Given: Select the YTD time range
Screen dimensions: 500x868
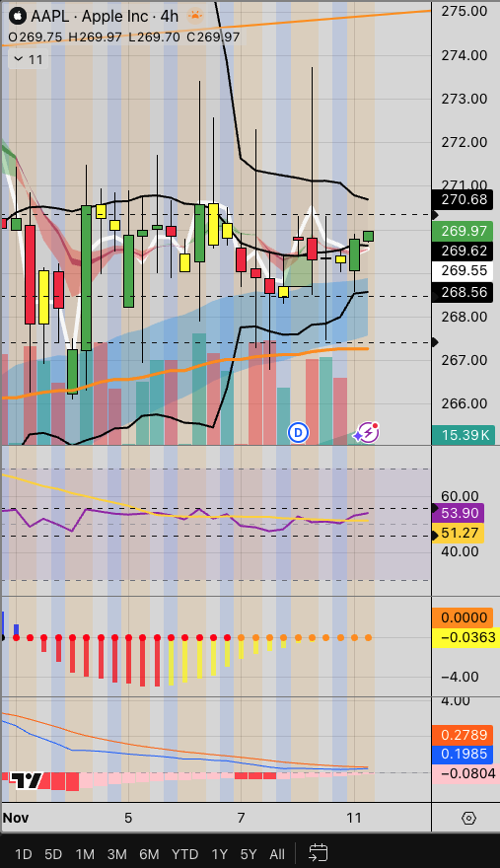Looking at the screenshot, I should (x=185, y=854).
